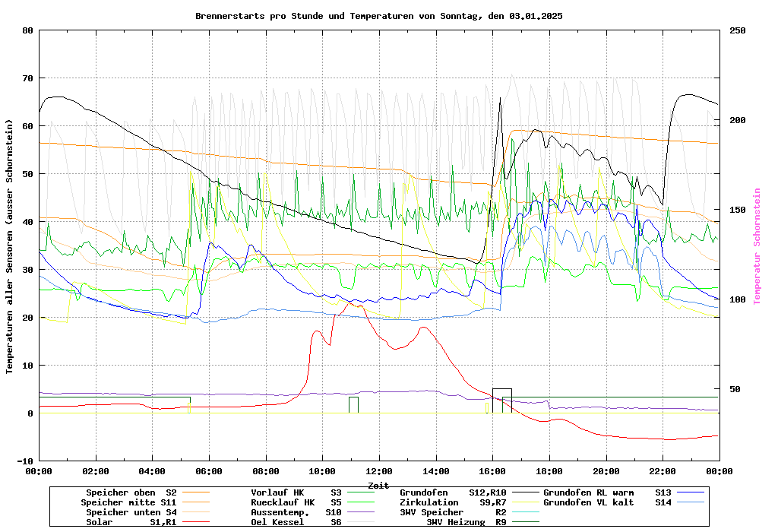The width and height of the screenshot is (778, 532).
Task: Click the chart title Brennerstarts pro Stunde
Action: [x=378, y=16]
